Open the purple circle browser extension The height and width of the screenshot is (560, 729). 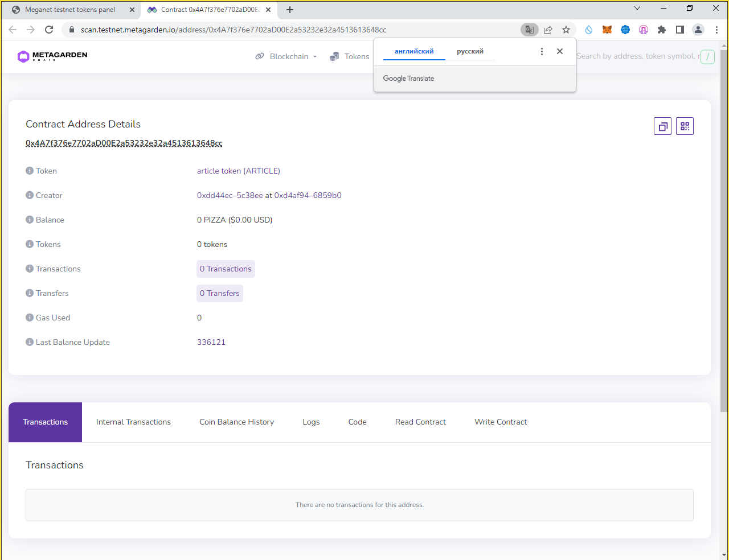[644, 30]
